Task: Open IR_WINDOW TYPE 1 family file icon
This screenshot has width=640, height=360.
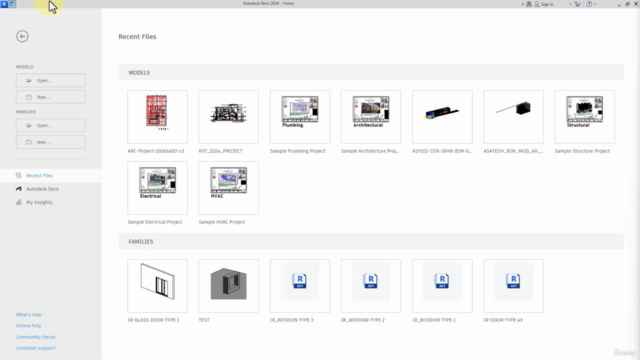Action: pos(442,281)
